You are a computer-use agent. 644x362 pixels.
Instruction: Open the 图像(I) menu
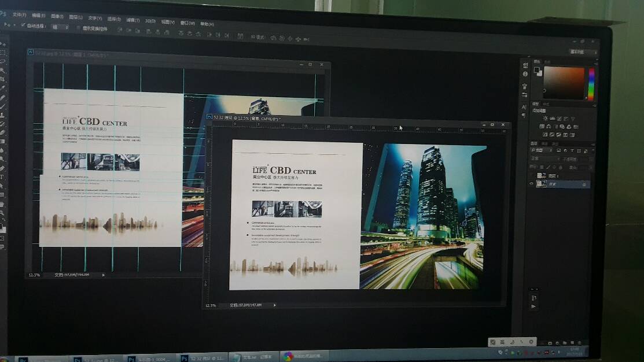point(57,16)
